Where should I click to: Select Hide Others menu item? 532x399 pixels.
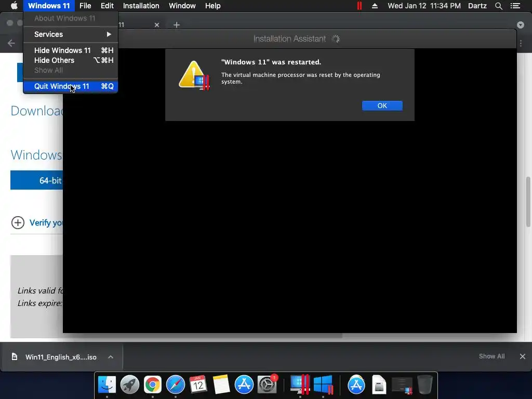point(71,60)
